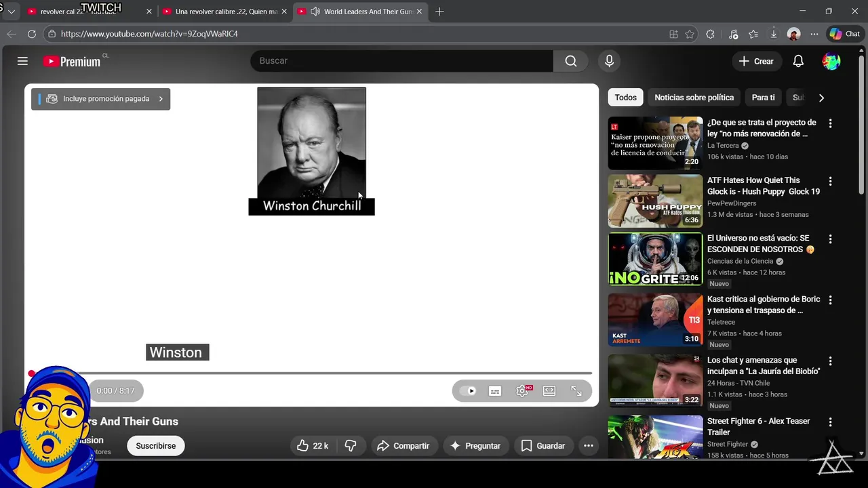
Task: Save the video with Guardar
Action: 542,445
